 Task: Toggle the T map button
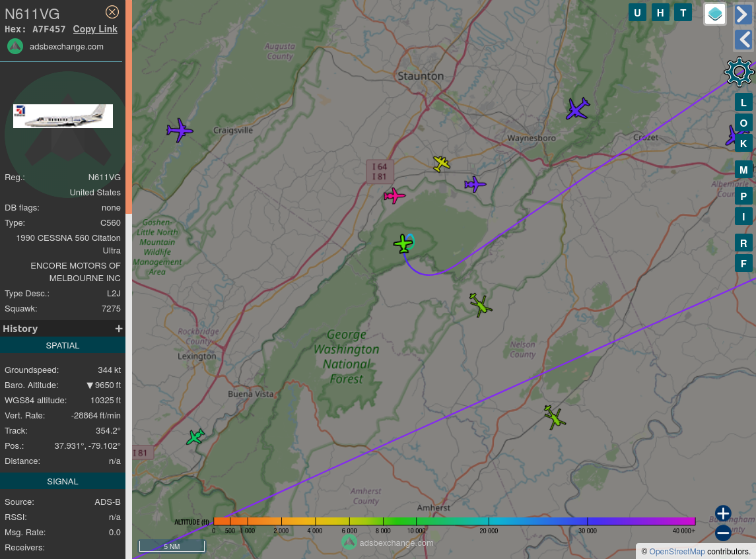(x=683, y=13)
